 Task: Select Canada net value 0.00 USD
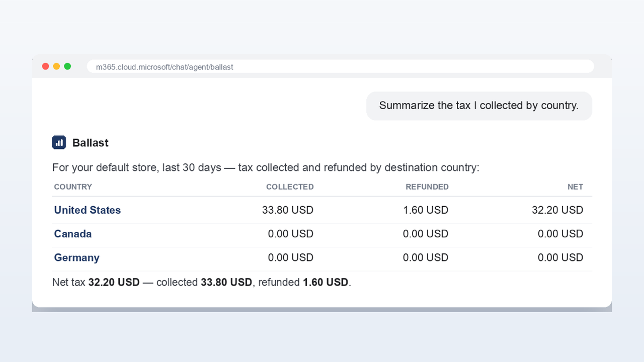click(560, 234)
